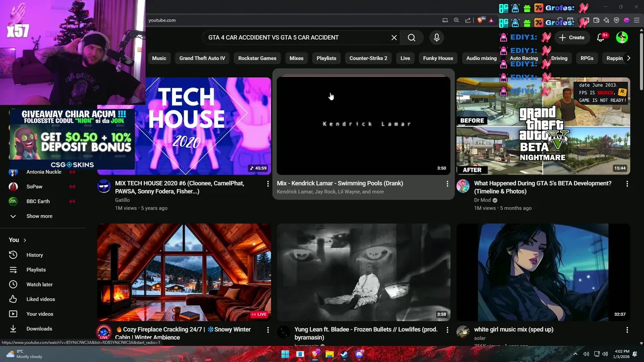This screenshot has width=644, height=362.
Task: Select the Audio mixing chip
Action: (481, 58)
